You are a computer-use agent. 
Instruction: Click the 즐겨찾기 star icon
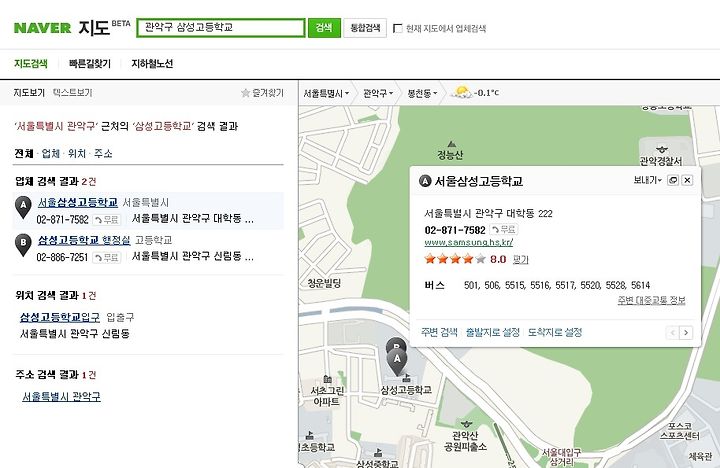[x=246, y=93]
